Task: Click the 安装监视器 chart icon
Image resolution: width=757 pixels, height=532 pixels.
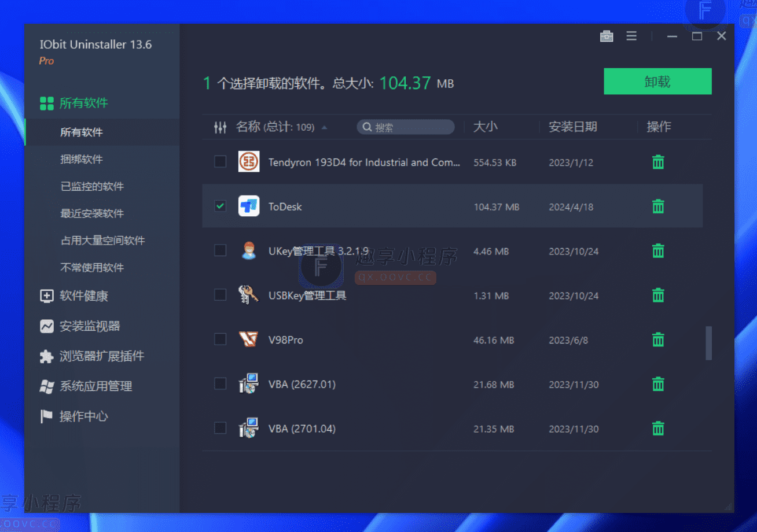Action: pos(46,326)
